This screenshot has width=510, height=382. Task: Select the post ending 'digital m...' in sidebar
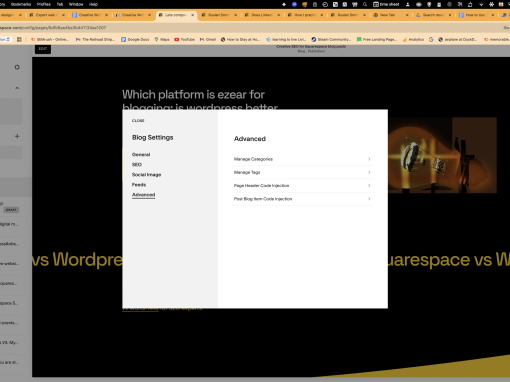(9, 224)
